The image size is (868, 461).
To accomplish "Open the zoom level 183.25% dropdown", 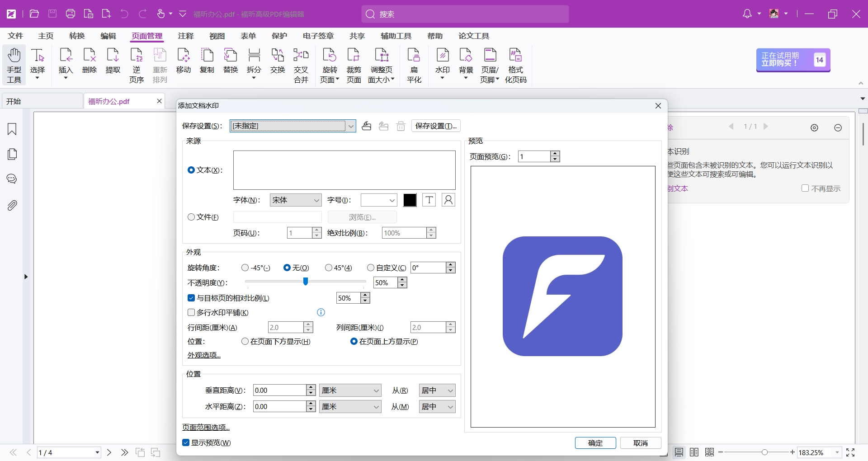I will click(837, 452).
